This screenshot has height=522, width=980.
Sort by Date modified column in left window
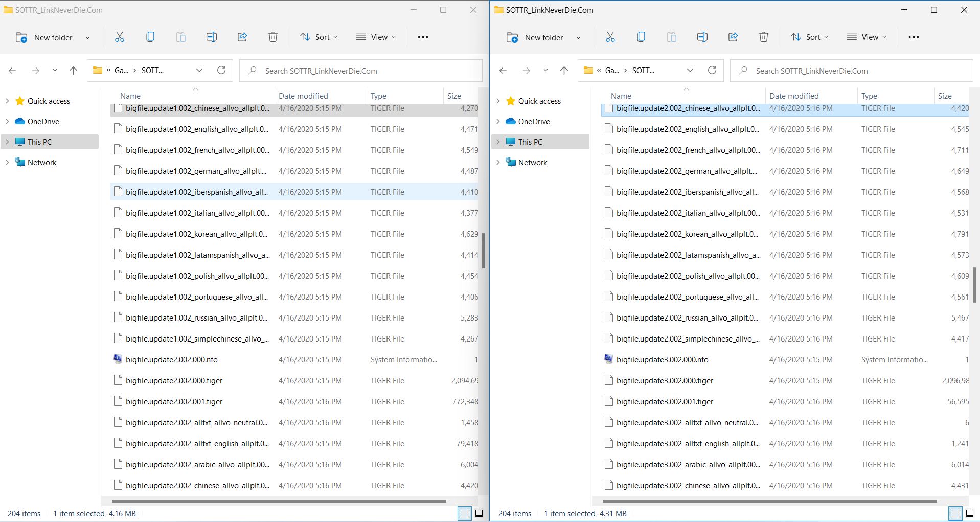coord(303,96)
